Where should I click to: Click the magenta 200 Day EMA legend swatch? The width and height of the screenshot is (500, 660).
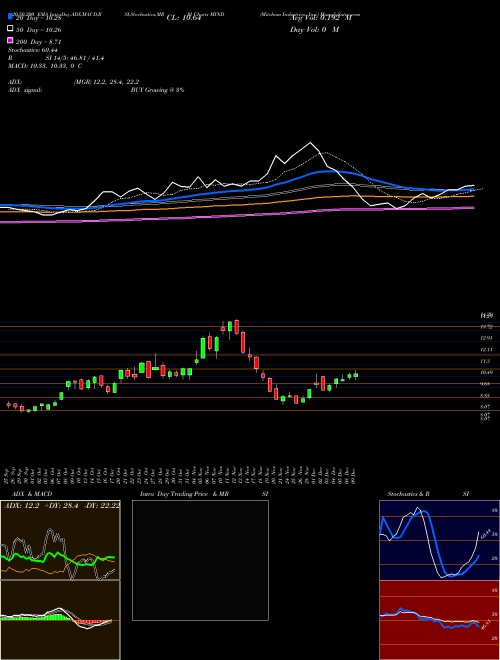click(x=10, y=41)
